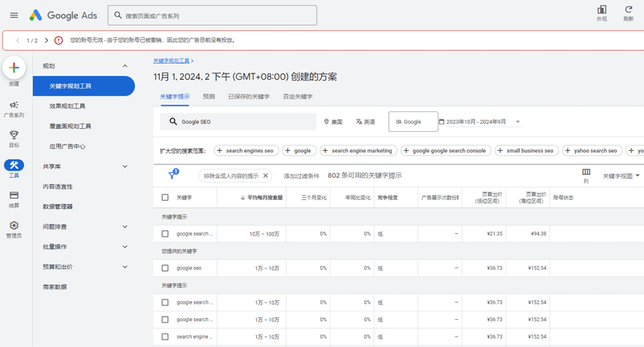Click the 美国 location pin

coord(327,122)
